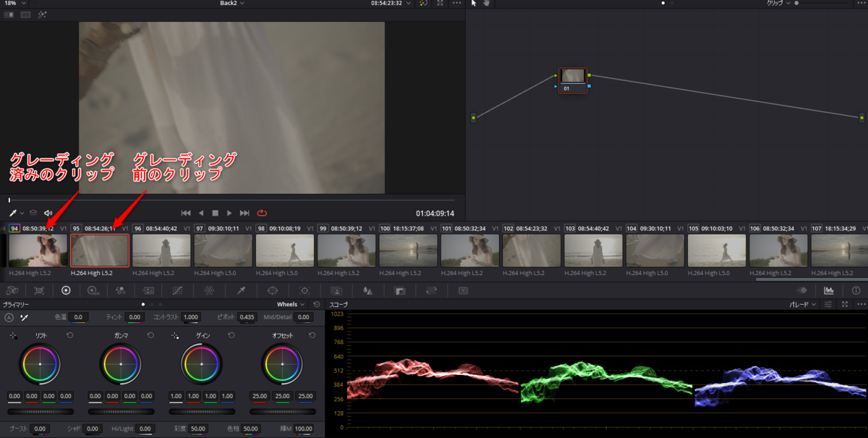Open the node editor clip mode menu
The height and width of the screenshot is (438, 868).
pyautogui.click(x=778, y=4)
